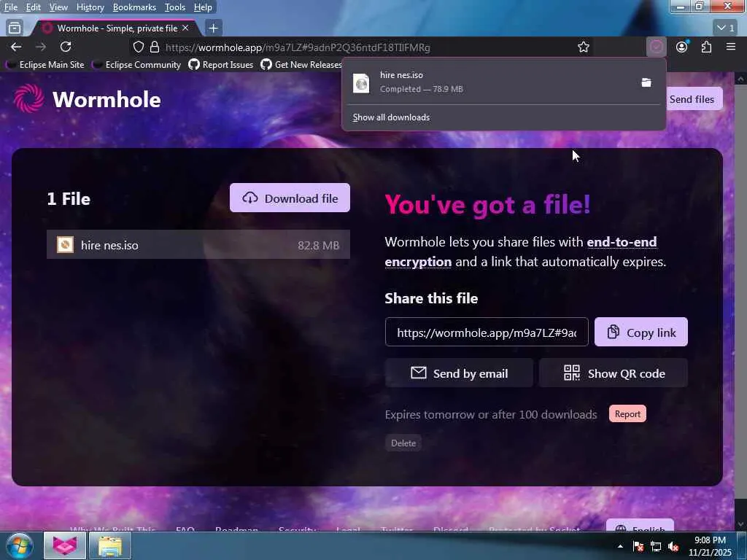747x560 pixels.
Task: Click Show all downloads
Action: 391,117
